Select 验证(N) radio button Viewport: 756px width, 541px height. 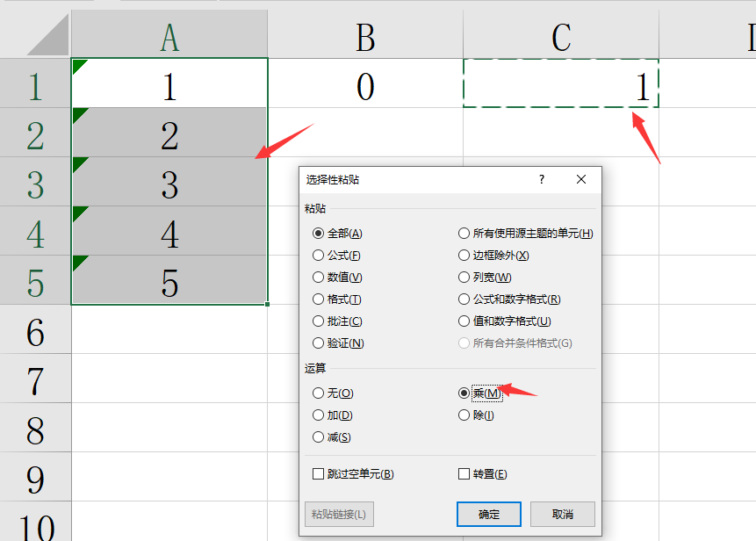338,343
